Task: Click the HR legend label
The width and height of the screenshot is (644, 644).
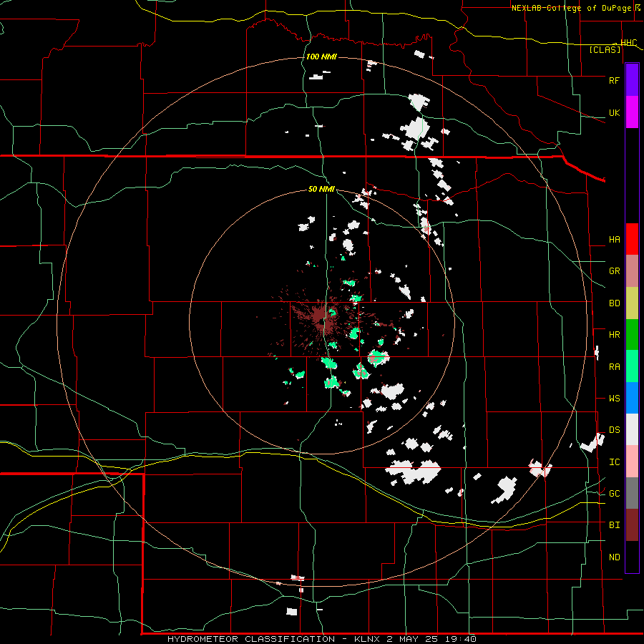Action: (x=614, y=335)
